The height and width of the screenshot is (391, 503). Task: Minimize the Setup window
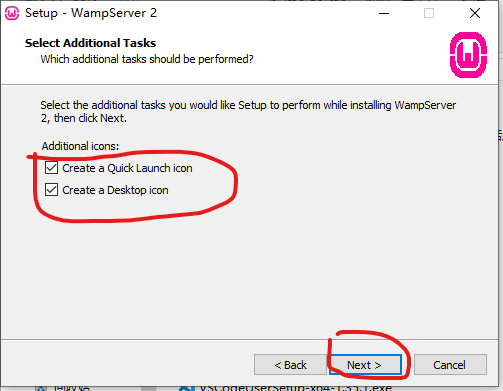[384, 13]
